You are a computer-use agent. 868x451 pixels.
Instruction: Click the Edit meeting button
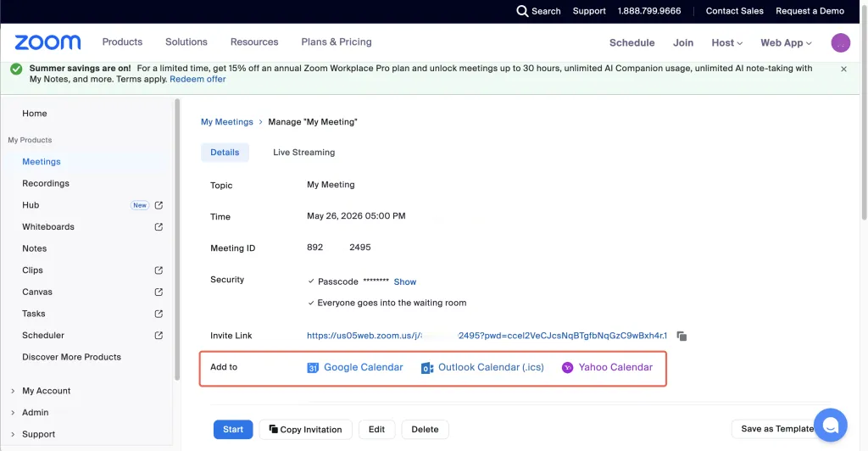coord(377,430)
